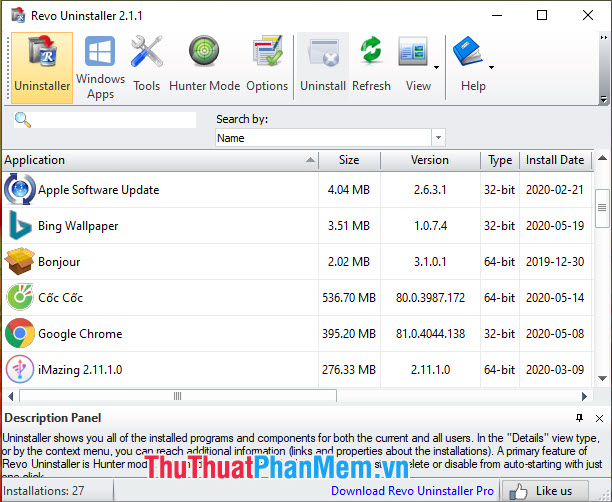The width and height of the screenshot is (612, 502).
Task: Select Bing Wallpaper entry name
Action: (78, 226)
